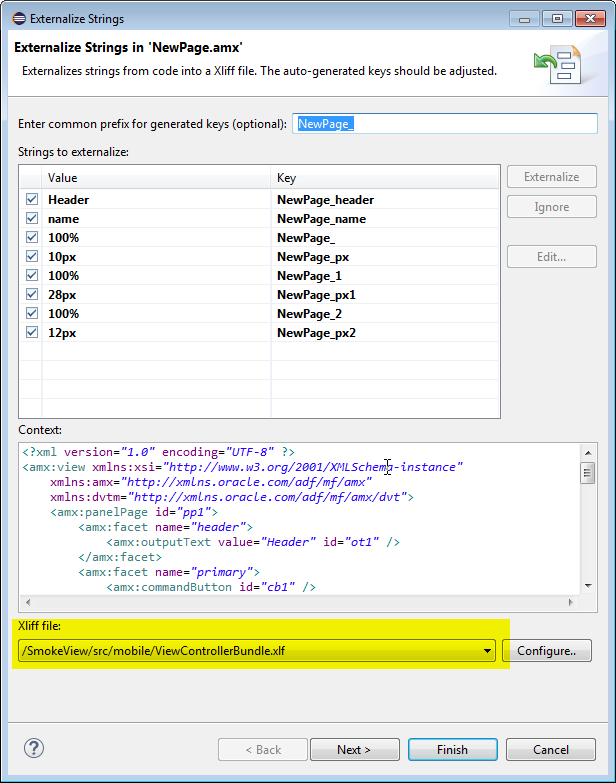This screenshot has height=783, width=616.
Task: Click the disabled < Back button
Action: pos(263,750)
